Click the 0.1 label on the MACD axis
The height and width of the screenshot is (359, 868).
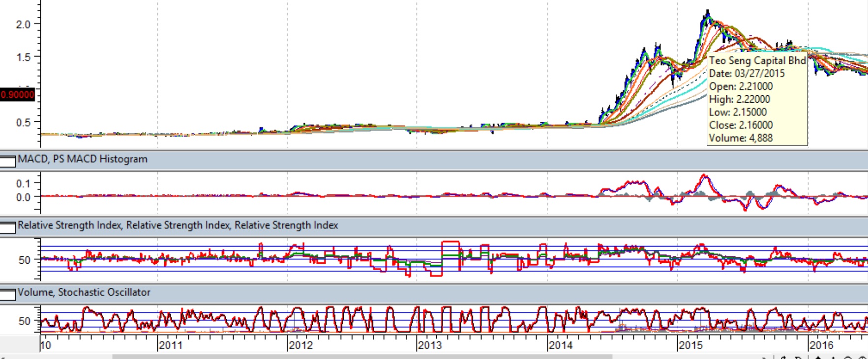click(23, 184)
